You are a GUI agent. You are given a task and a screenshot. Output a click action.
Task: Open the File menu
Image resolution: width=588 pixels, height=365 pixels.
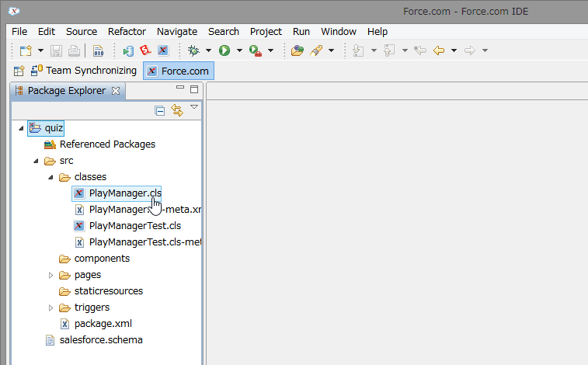click(19, 32)
